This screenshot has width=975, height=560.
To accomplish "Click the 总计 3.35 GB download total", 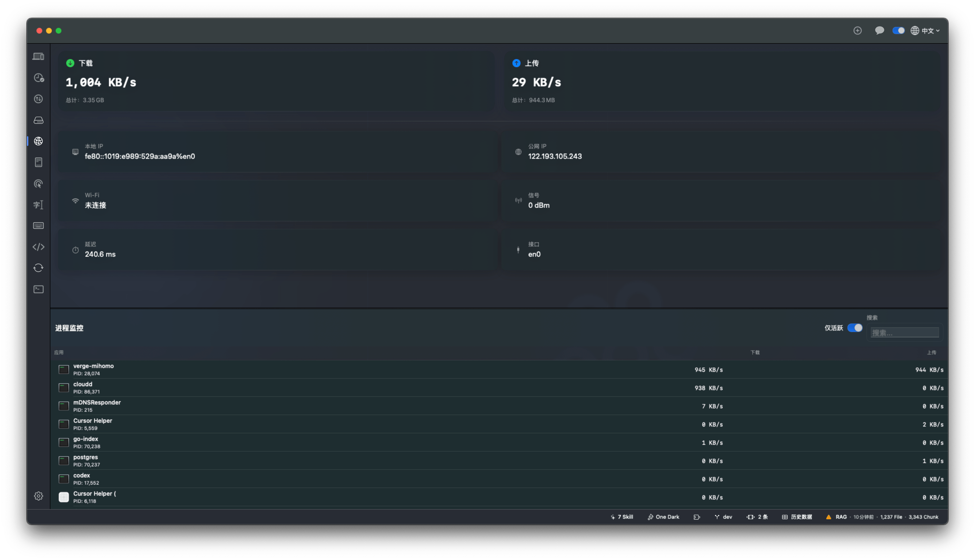I will [x=85, y=100].
